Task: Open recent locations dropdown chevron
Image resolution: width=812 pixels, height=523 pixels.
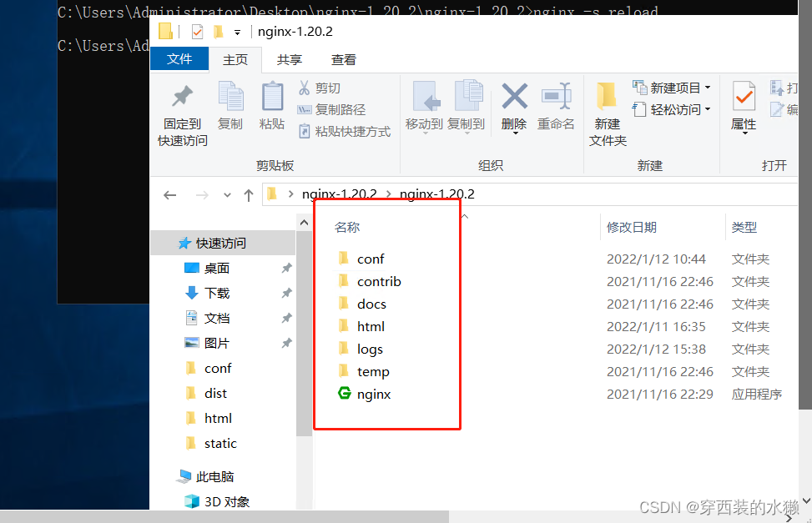Action: 227,195
